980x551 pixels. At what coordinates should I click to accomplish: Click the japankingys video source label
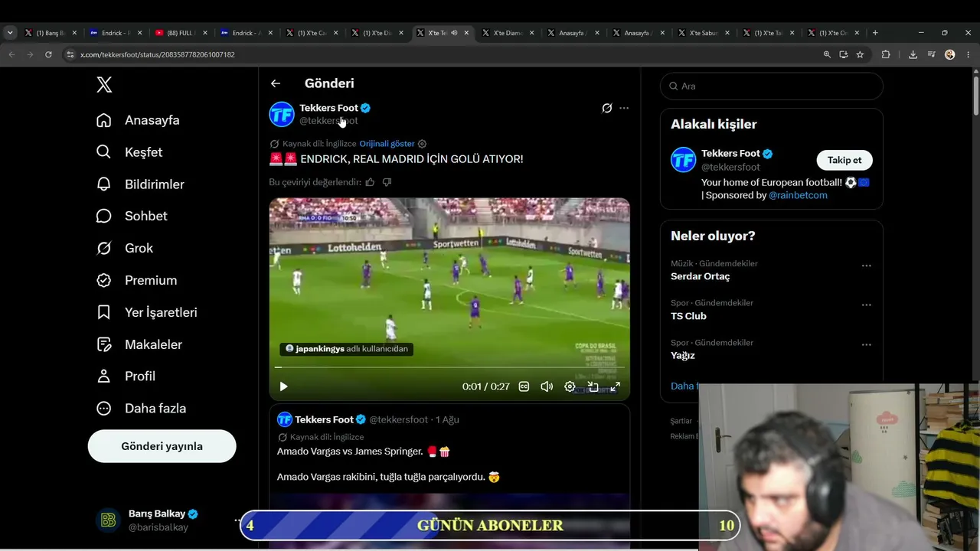[x=347, y=349]
